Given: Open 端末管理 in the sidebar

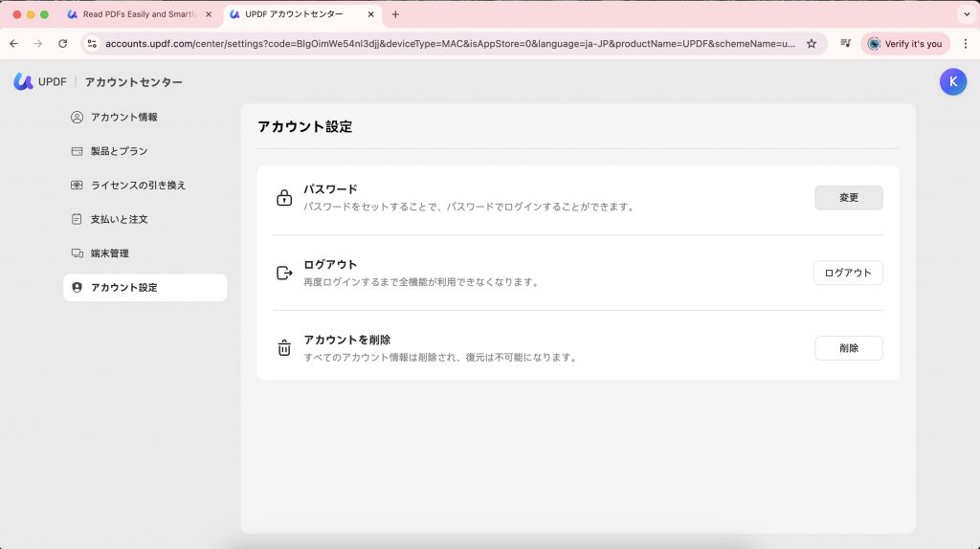Looking at the screenshot, I should point(145,253).
